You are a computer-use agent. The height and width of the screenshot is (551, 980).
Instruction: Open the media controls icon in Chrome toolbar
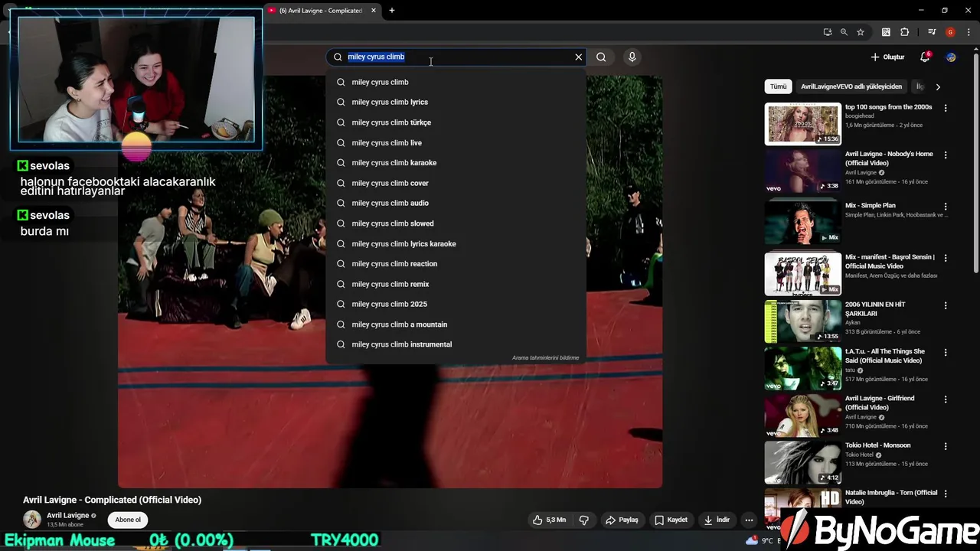(x=932, y=32)
